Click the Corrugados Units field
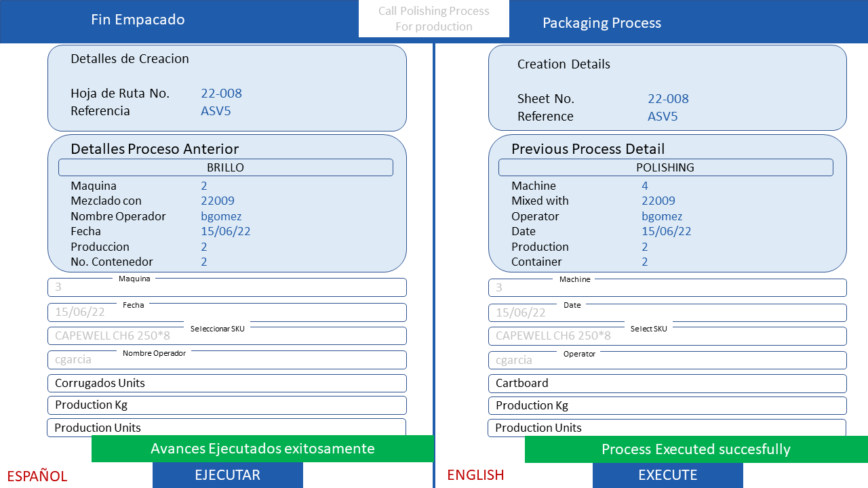Viewport: 868px width, 488px height. tap(226, 383)
